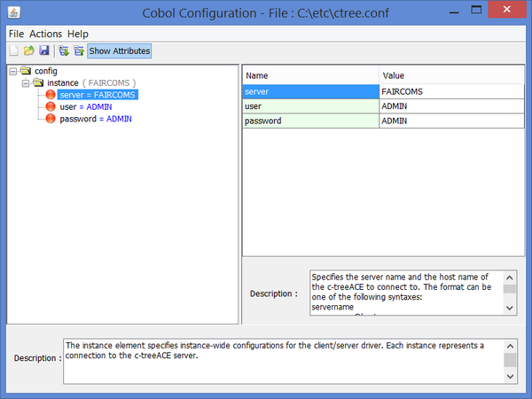Collapse the config tree node
This screenshot has width=532, height=399.
point(13,71)
